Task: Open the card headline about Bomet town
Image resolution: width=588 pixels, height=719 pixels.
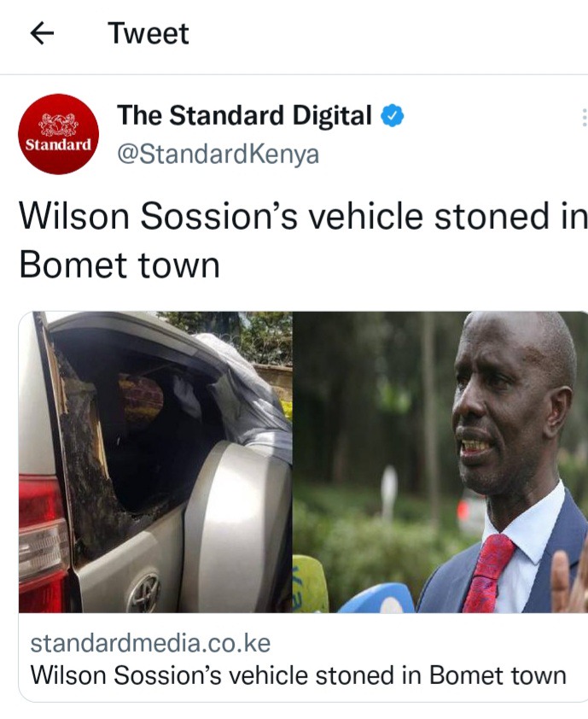Action: pos(299,675)
